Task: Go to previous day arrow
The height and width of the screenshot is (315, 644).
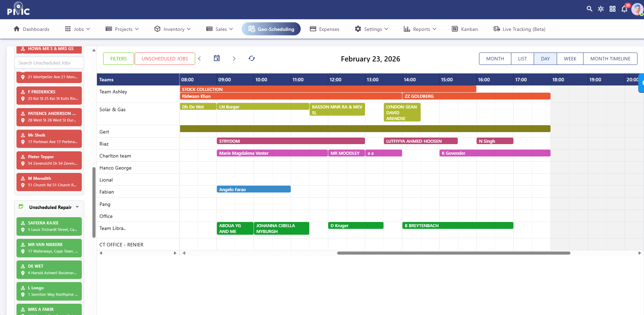Action: pyautogui.click(x=199, y=59)
